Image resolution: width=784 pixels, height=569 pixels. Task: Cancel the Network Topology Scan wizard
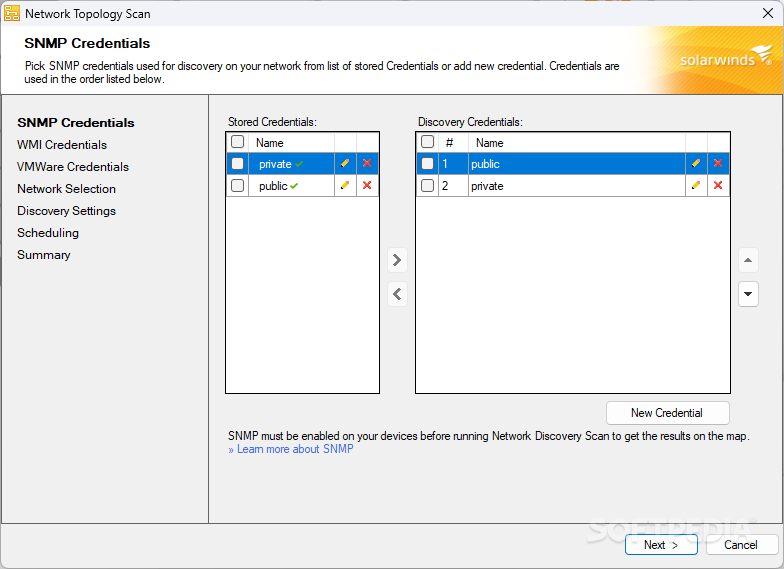pos(742,544)
